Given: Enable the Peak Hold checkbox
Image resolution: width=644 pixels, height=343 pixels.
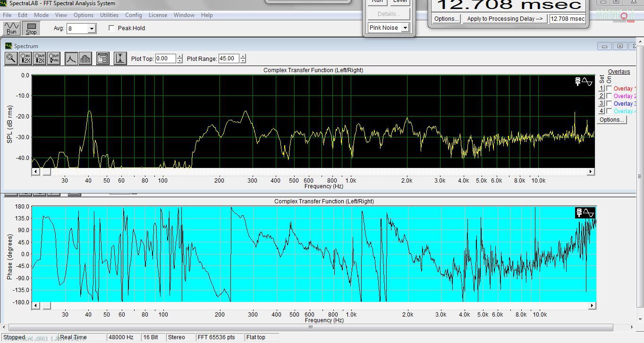Looking at the screenshot, I should [111, 28].
